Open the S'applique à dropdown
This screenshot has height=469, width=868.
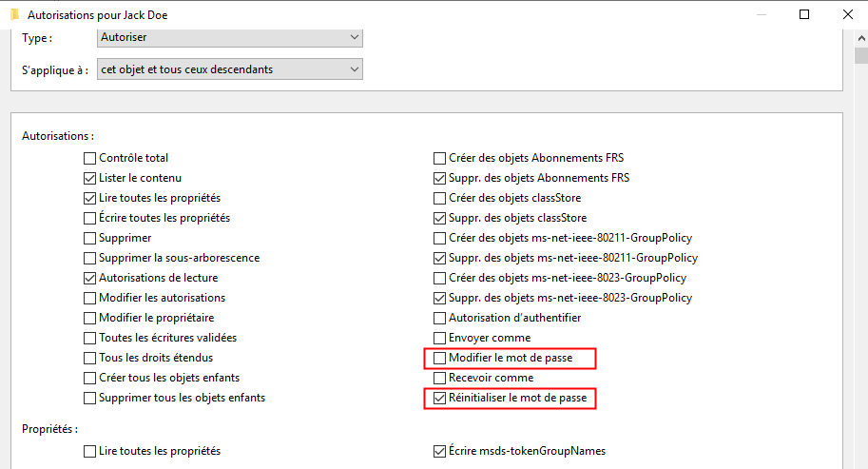[230, 69]
